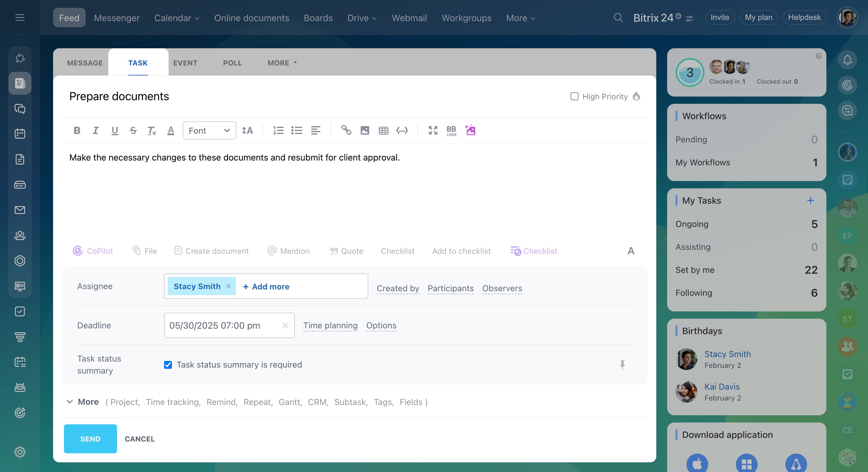The width and height of the screenshot is (868, 472).
Task: Open text color picker in toolbar
Action: (170, 130)
